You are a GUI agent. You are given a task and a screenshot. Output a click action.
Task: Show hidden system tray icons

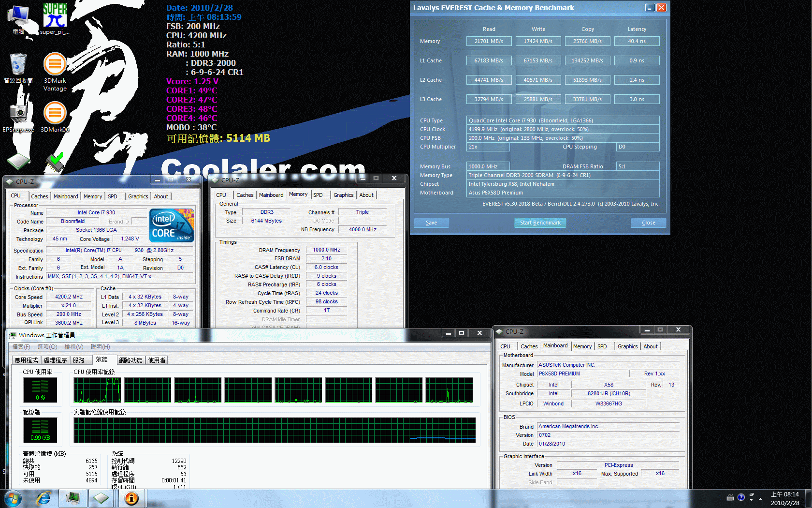[x=760, y=498]
